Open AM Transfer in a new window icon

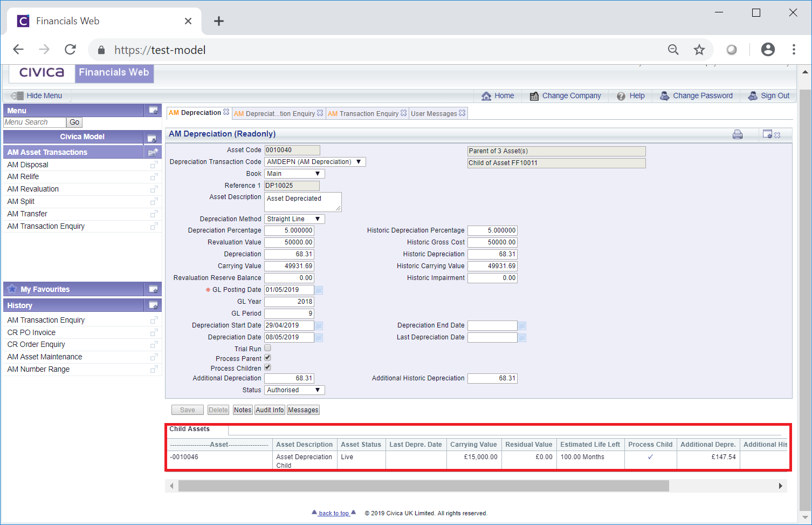[x=154, y=214]
